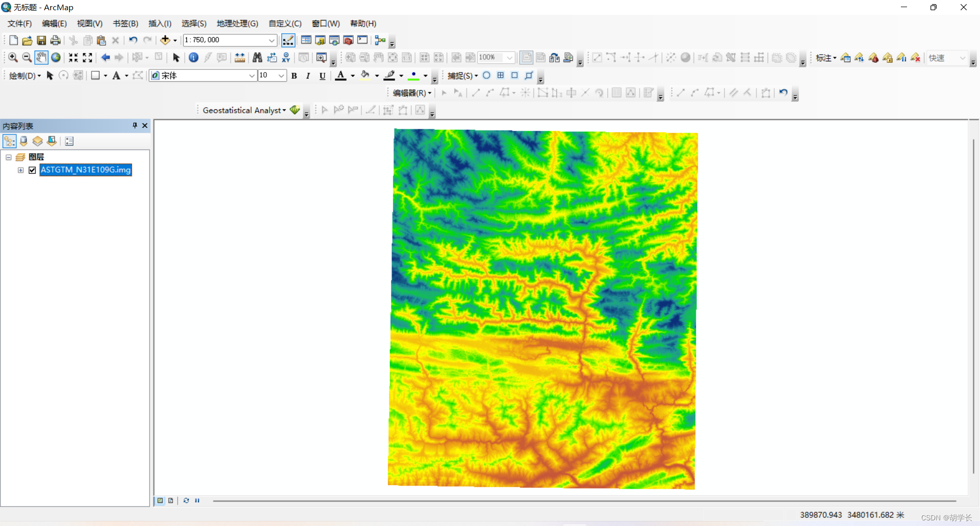Screen dimensions: 980x526
Task: Open Find binoculars tool
Action: [257, 58]
